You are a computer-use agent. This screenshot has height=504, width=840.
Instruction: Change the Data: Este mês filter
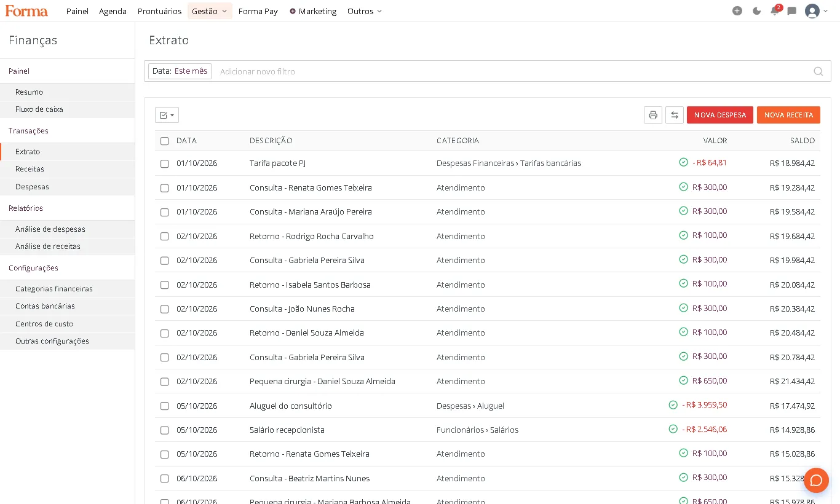pos(180,71)
